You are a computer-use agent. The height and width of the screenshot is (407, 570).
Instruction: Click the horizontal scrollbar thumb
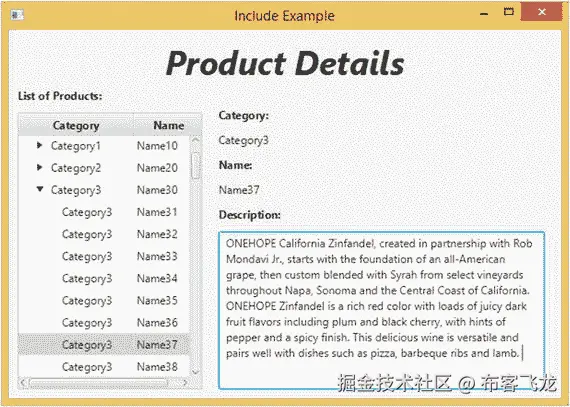pos(98,383)
